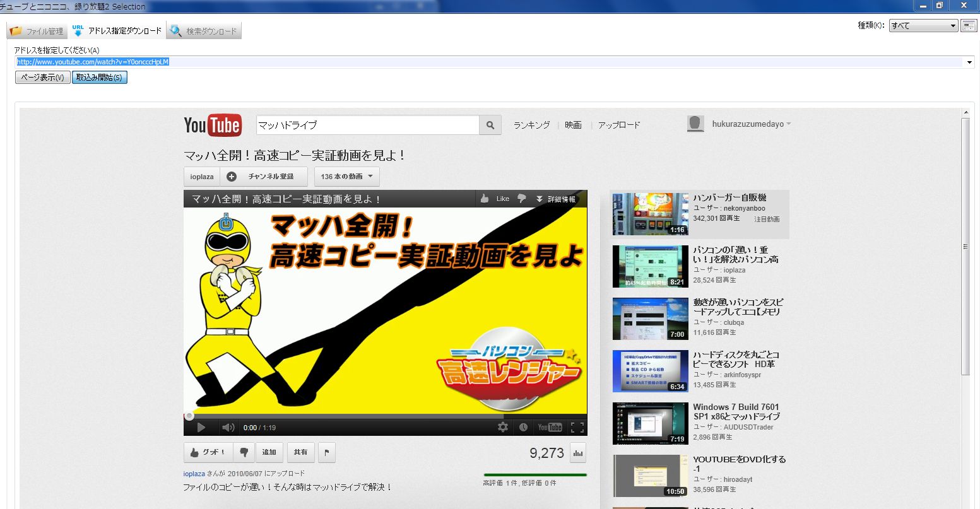Click the video progress bar in the player
This screenshot has width=980, height=509.
(386, 416)
